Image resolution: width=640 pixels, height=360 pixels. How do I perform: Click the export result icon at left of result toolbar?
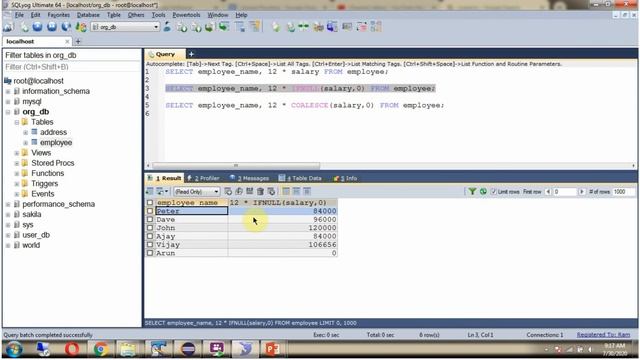click(150, 191)
